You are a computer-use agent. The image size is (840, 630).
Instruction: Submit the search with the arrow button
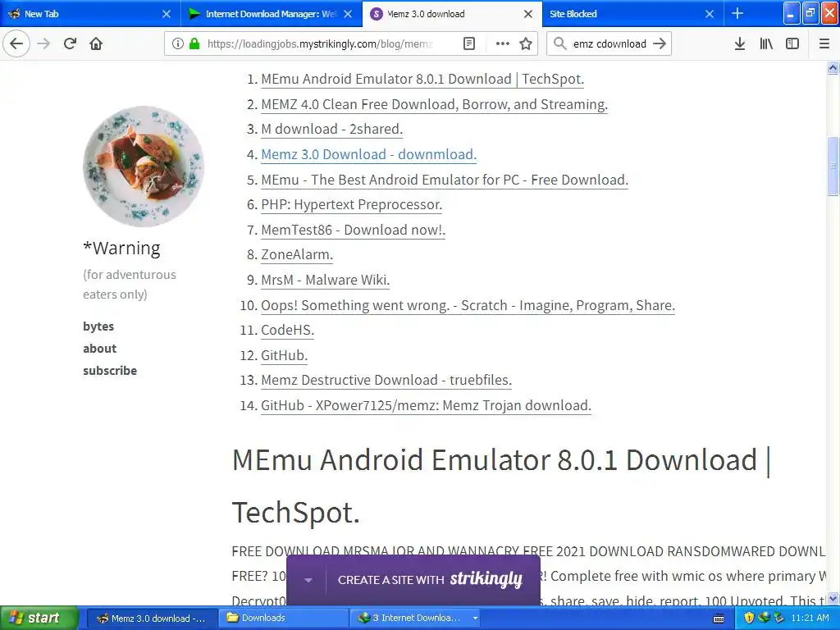click(660, 43)
